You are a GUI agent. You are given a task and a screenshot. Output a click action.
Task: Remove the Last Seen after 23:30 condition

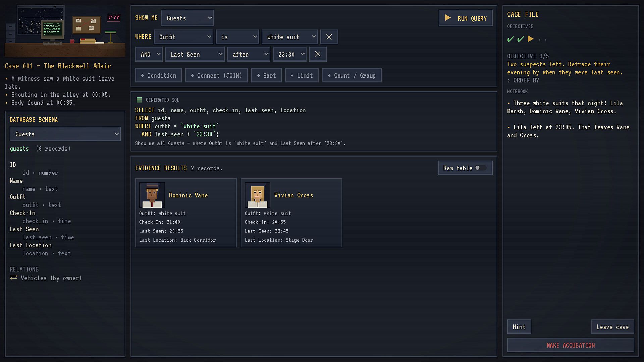pos(318,54)
